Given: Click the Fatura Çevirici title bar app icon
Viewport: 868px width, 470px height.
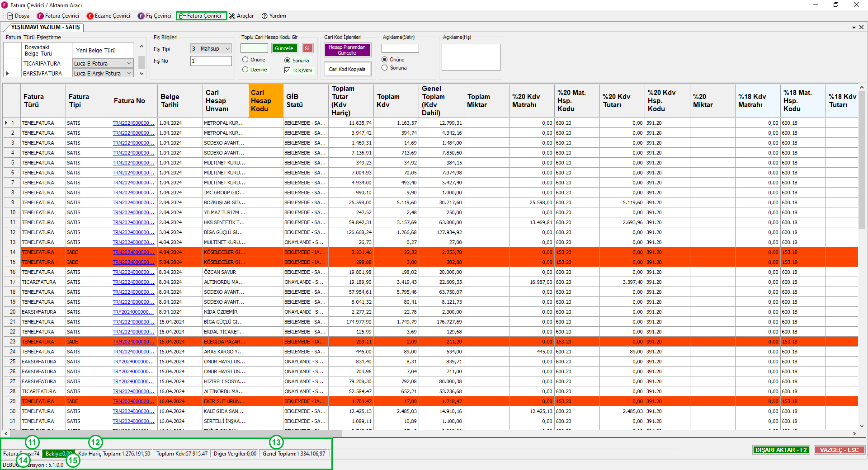Looking at the screenshot, I should pyautogui.click(x=5, y=5).
